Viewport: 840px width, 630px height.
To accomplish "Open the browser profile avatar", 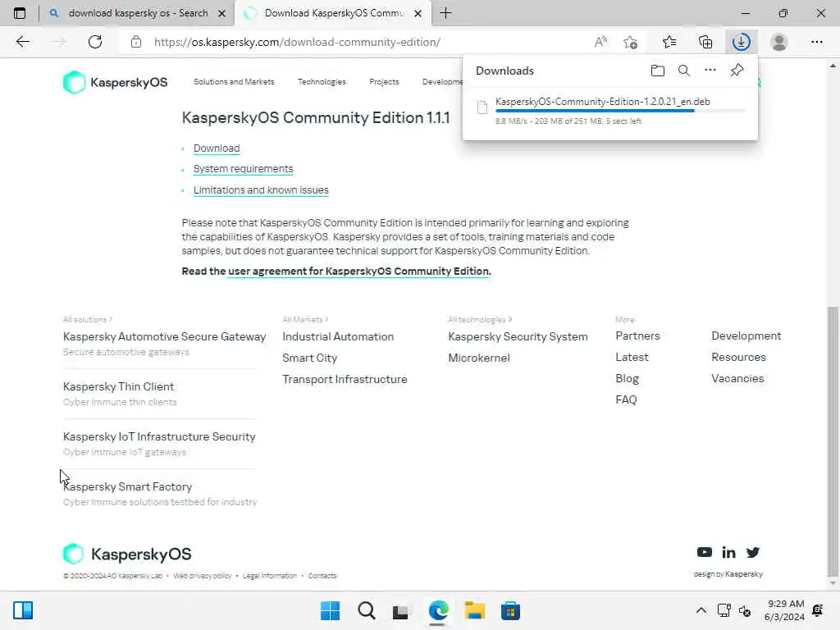I will [779, 42].
